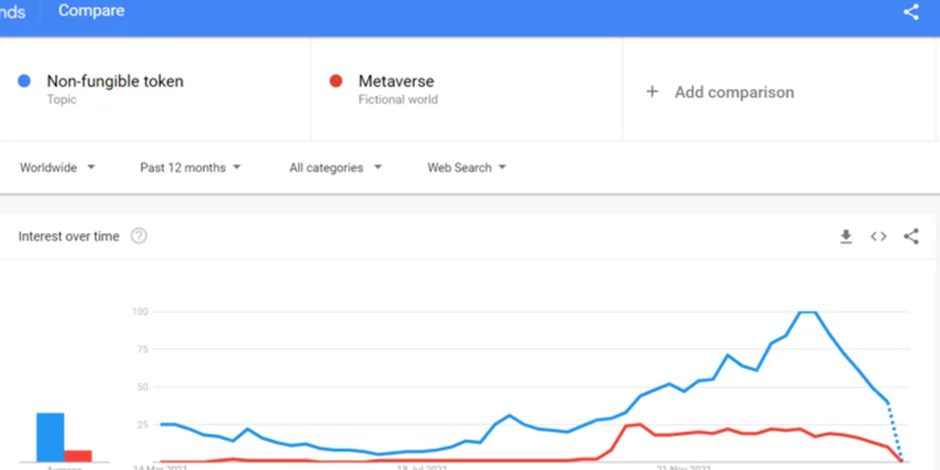Edit the Metaverse search term
940x470 pixels.
click(396, 81)
